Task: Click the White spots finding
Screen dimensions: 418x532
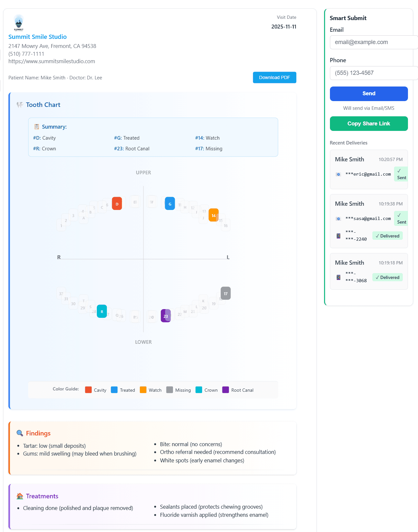Action: [202, 460]
